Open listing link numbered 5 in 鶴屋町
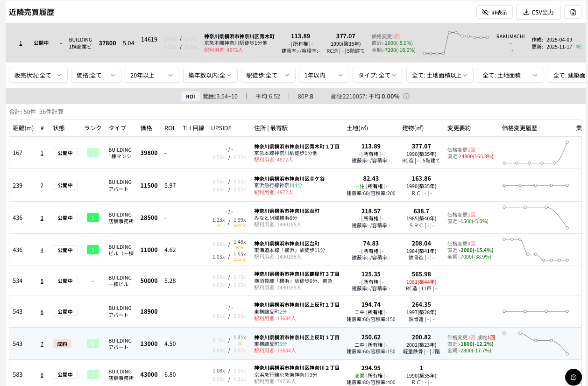Image resolution: width=588 pixels, height=386 pixels. [42, 281]
